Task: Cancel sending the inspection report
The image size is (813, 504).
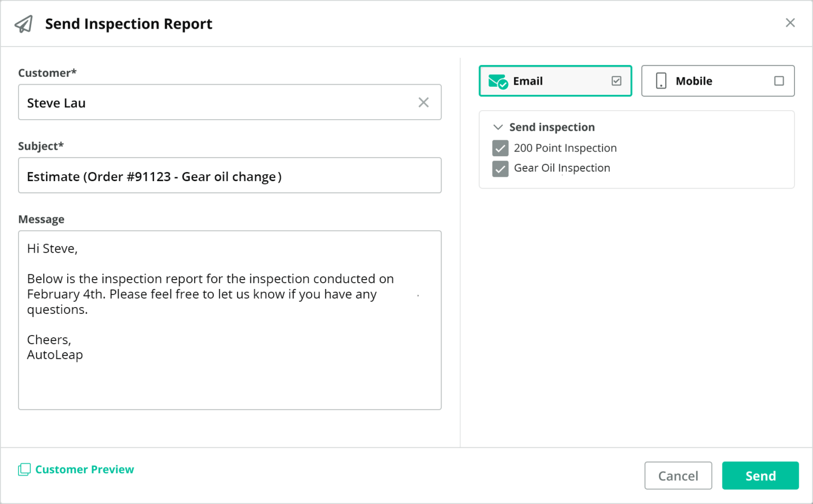Action: 678,475
